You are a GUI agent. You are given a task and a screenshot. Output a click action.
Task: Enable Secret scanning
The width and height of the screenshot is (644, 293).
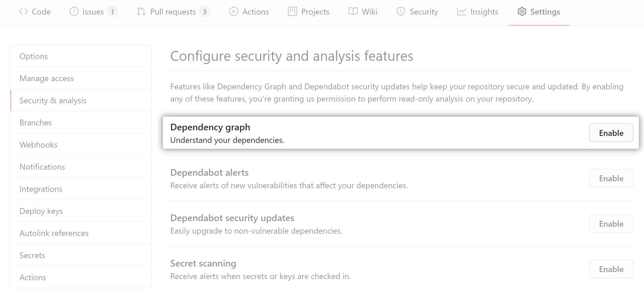point(611,269)
